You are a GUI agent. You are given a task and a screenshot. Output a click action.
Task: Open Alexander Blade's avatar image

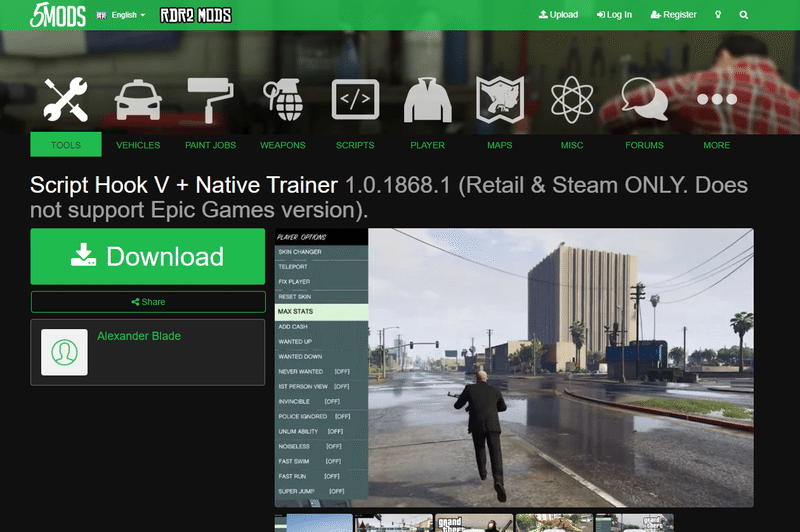(64, 352)
